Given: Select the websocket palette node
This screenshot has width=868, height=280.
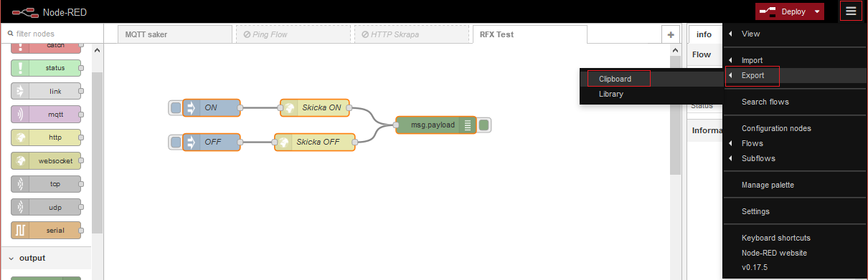Looking at the screenshot, I should click(x=46, y=160).
